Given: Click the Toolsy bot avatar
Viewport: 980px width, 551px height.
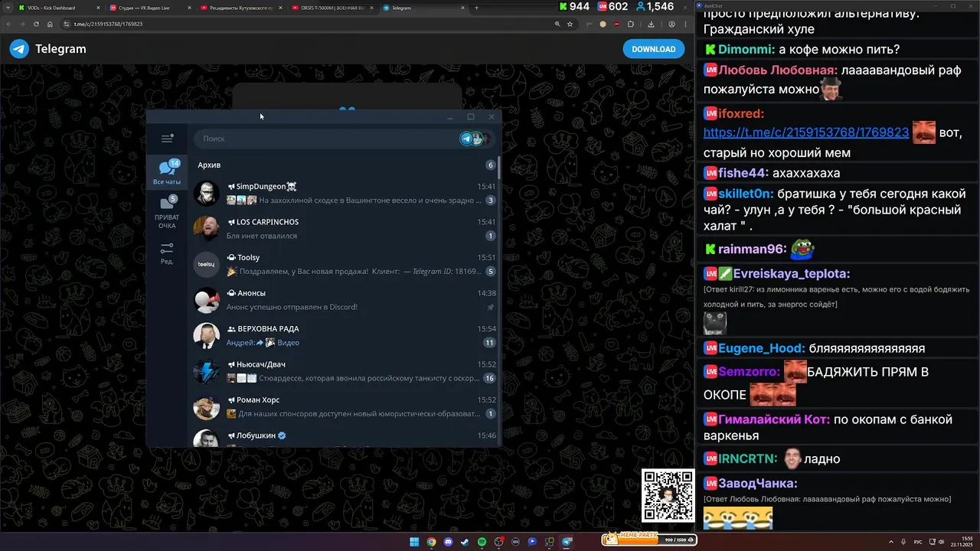Looking at the screenshot, I should pos(206,264).
